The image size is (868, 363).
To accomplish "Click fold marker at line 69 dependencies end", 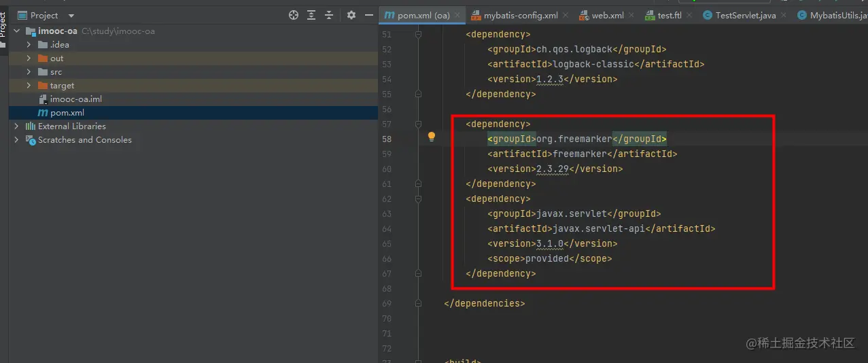I will point(419,304).
